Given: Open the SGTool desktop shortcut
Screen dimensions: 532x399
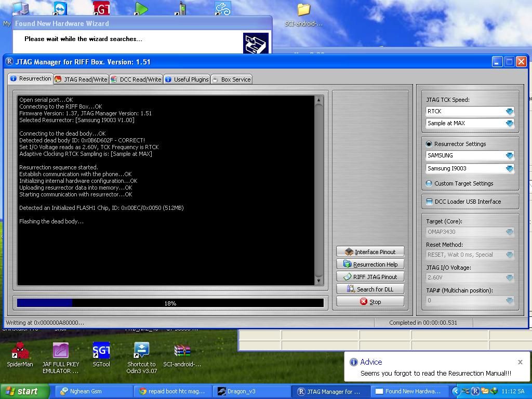Looking at the screenshot, I should click(101, 354).
